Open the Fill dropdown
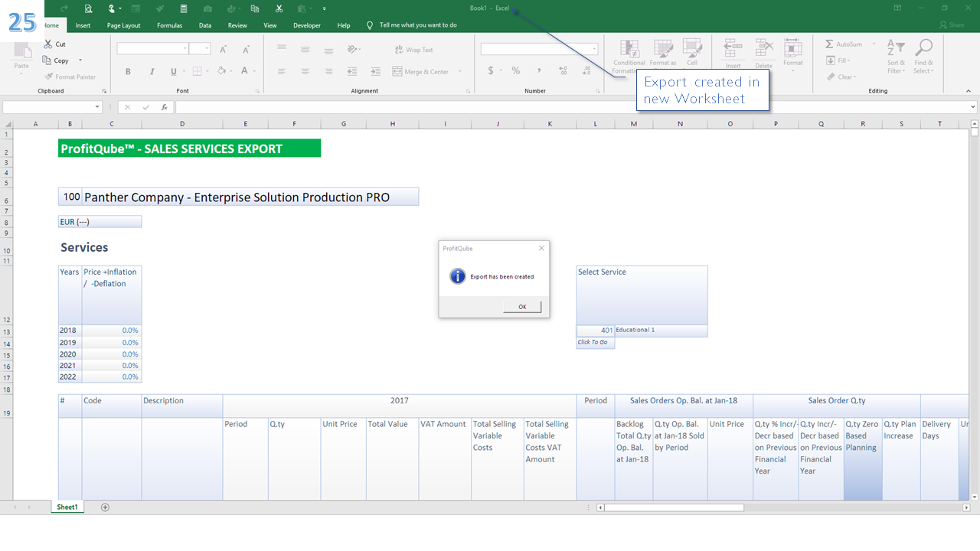Viewport: 980px width, 551px height. coord(838,60)
